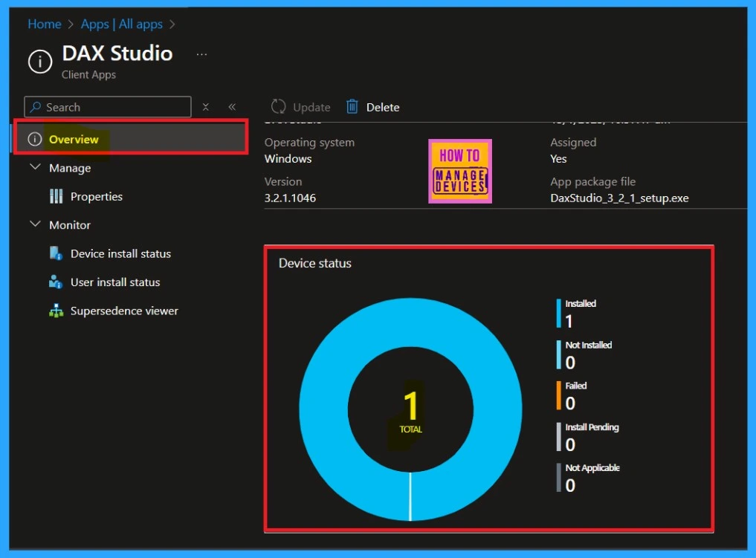Click the Monitor section label

coord(70,225)
